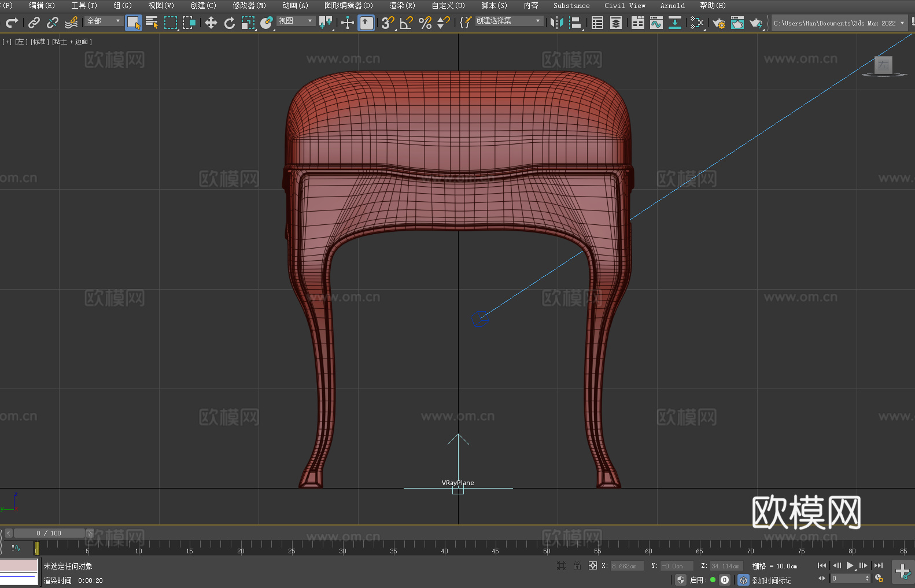Open Render Setup teapot-gear icon
Screen dimensions: 915x588
[x=719, y=23]
